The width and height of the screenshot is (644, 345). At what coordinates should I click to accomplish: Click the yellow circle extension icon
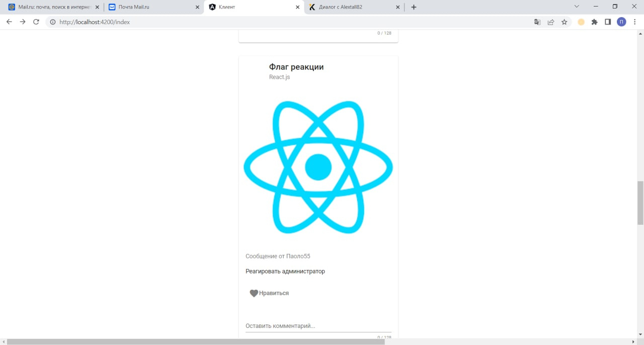pos(581,22)
